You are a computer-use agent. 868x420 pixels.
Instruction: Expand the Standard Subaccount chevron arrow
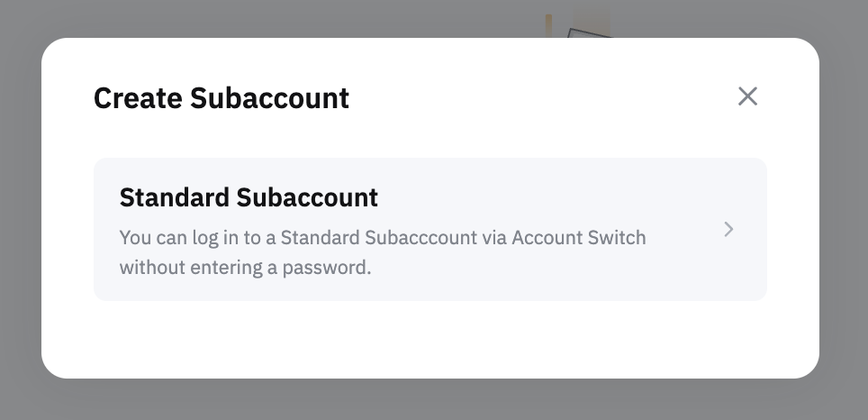pos(729,230)
